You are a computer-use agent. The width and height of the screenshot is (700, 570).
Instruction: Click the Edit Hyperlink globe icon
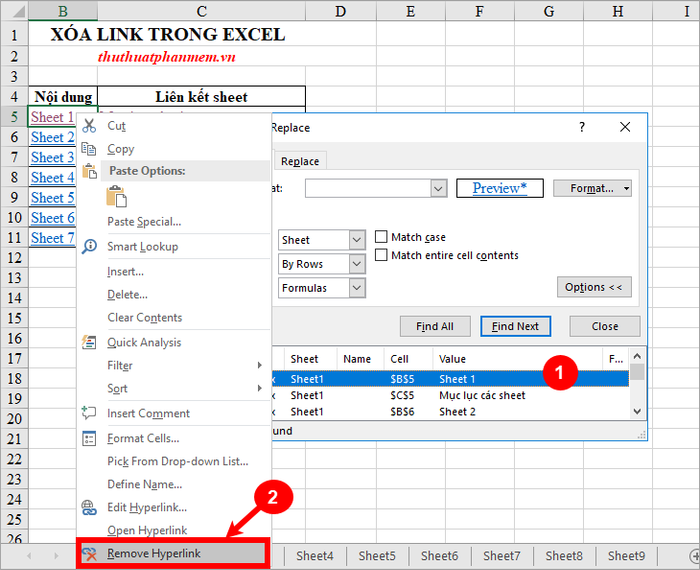[89, 508]
